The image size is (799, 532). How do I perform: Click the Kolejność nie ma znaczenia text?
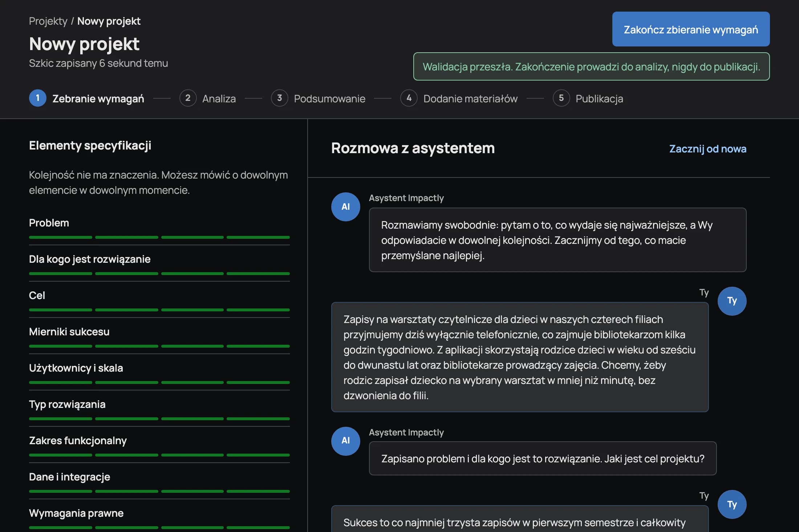(x=158, y=183)
